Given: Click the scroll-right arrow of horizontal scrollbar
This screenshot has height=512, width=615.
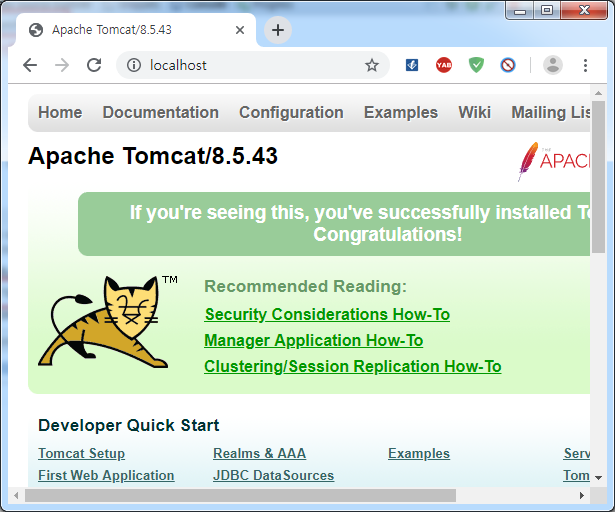Looking at the screenshot, I should (x=582, y=496).
